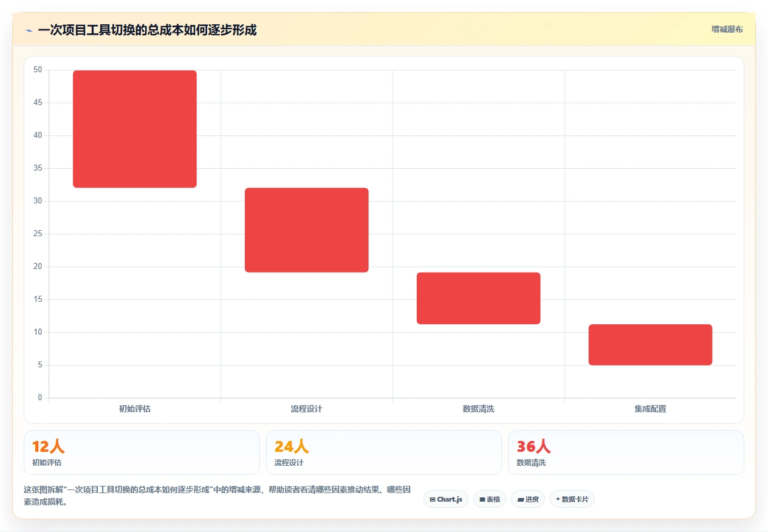
Task: Click the Chart.js tag chip
Action: [x=446, y=499]
